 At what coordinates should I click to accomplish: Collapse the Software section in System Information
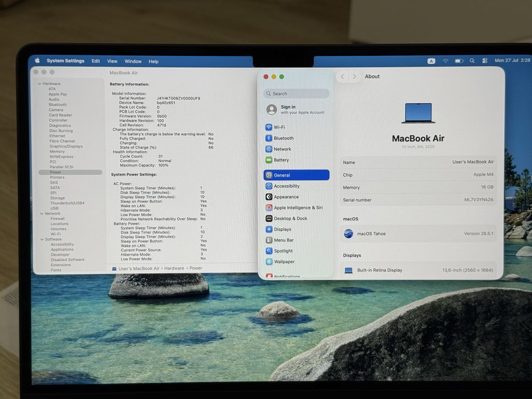42,239
